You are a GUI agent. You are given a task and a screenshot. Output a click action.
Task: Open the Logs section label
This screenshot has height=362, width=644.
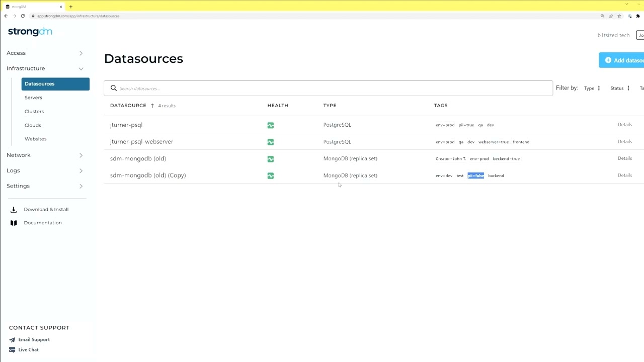point(13,170)
